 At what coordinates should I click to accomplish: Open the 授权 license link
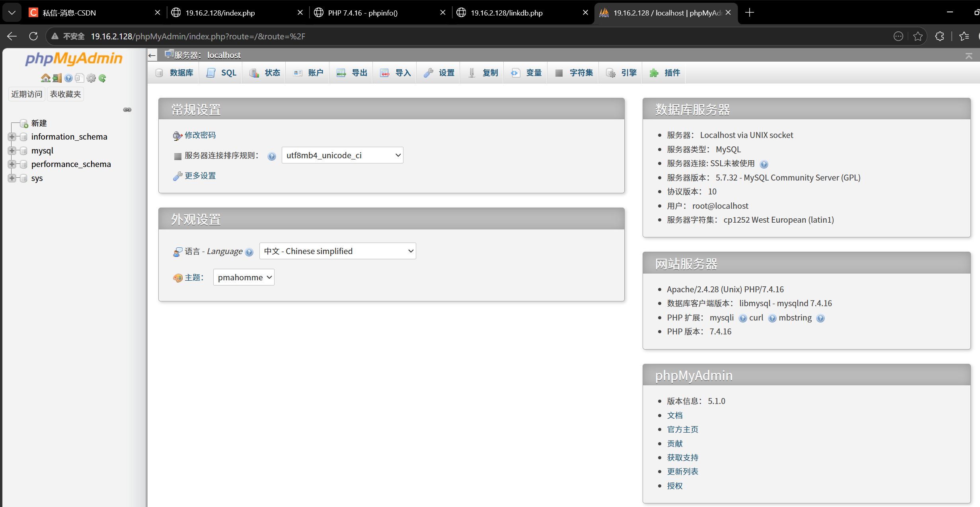[675, 486]
